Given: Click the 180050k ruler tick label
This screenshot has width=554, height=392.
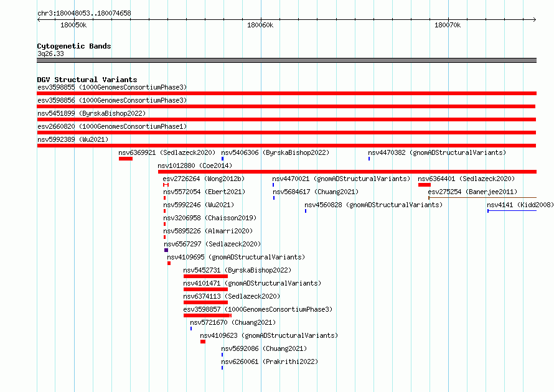Looking at the screenshot, I should coord(73,25).
